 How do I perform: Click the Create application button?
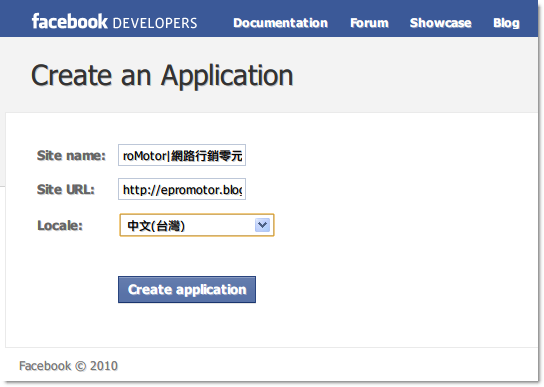point(187,289)
